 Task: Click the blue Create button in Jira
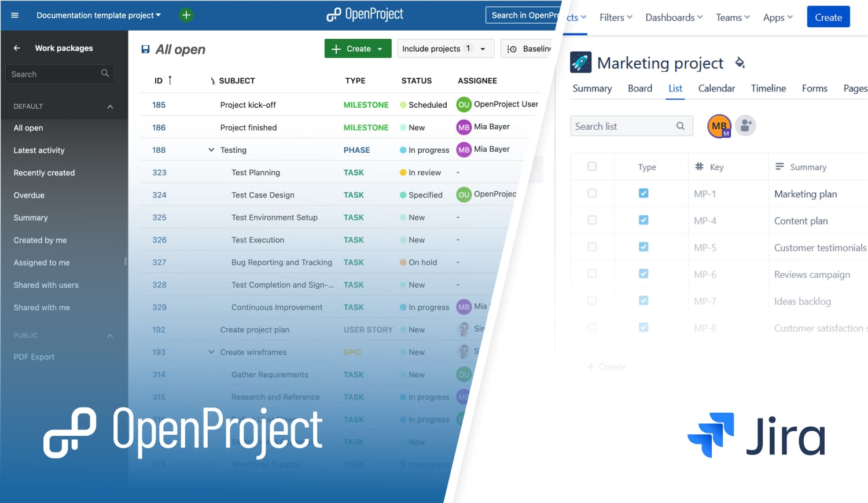[828, 17]
